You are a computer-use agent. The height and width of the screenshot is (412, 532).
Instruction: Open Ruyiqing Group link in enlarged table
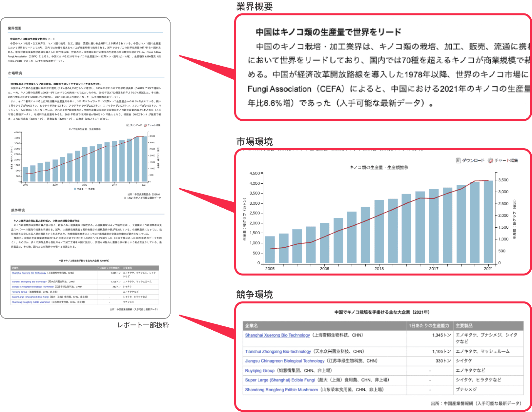260,370
